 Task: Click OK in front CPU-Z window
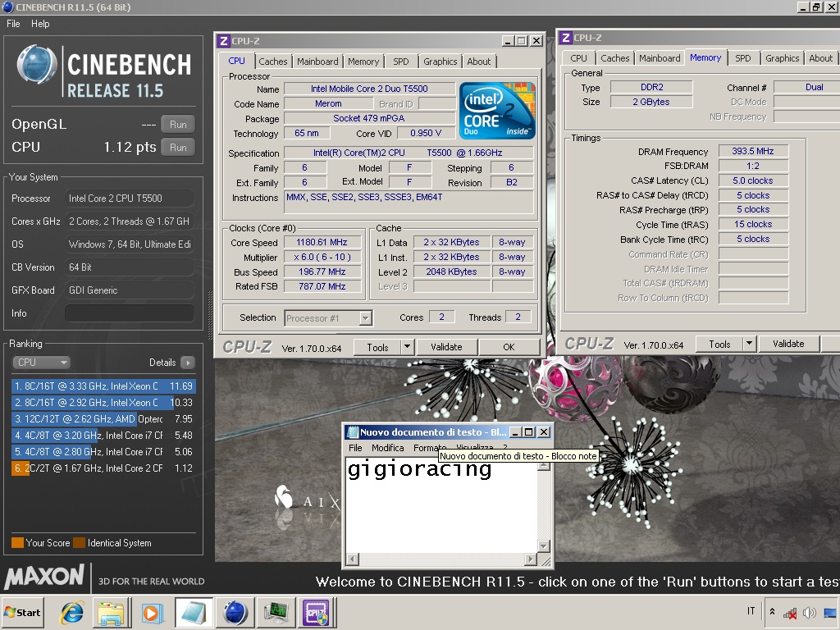coord(509,347)
